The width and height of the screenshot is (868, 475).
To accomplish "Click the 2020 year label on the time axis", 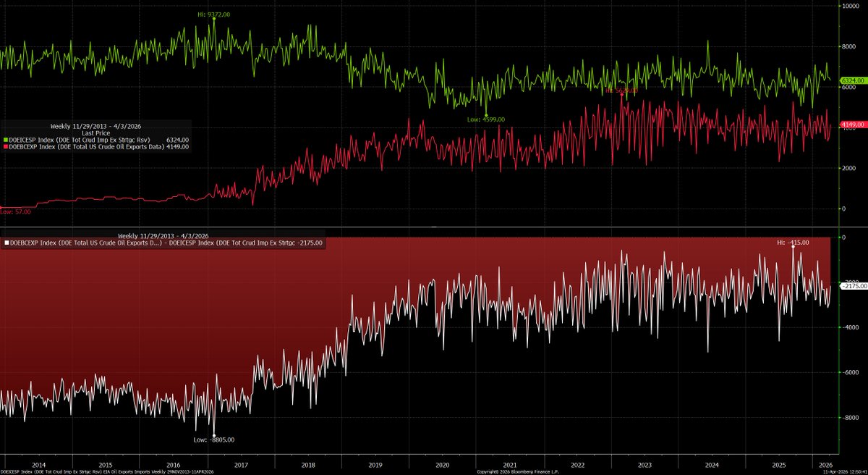I will tap(443, 464).
